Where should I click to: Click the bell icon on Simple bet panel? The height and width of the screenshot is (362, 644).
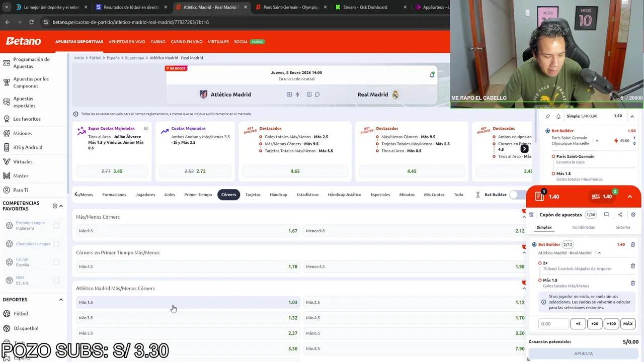coord(558,116)
